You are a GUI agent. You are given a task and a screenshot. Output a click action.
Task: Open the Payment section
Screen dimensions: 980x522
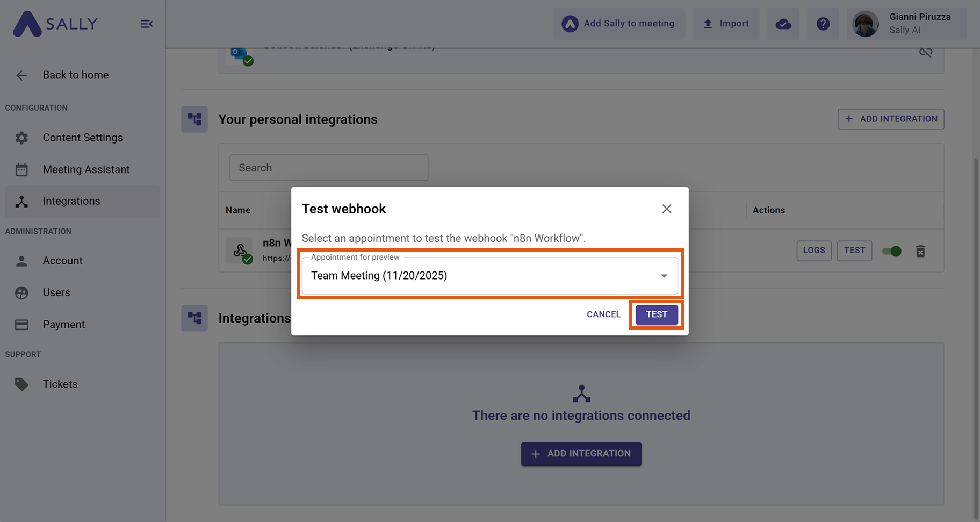click(x=63, y=324)
